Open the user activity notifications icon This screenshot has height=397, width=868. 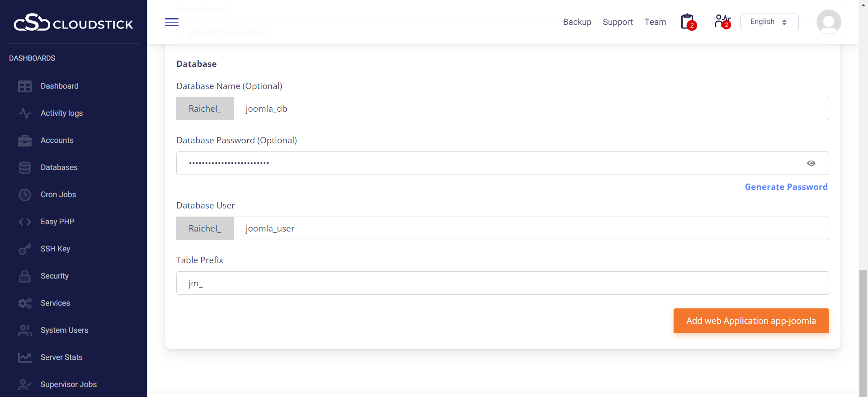[x=722, y=21]
